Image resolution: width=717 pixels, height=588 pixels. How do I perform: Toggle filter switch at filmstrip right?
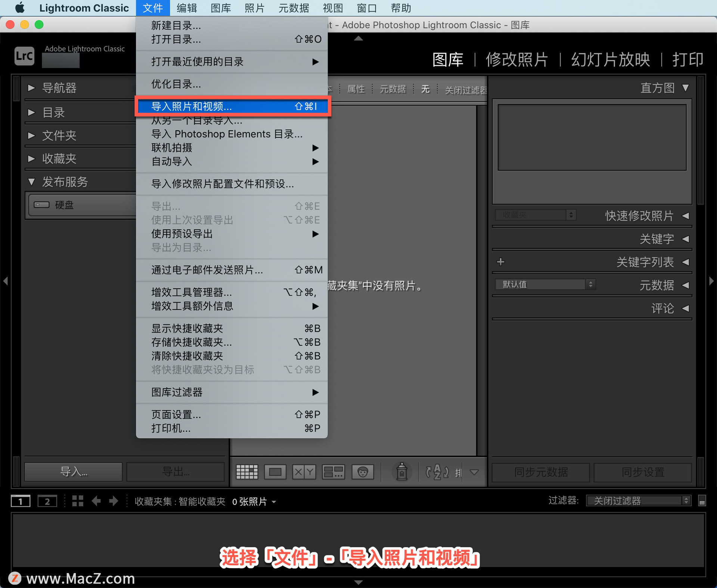[x=702, y=501]
